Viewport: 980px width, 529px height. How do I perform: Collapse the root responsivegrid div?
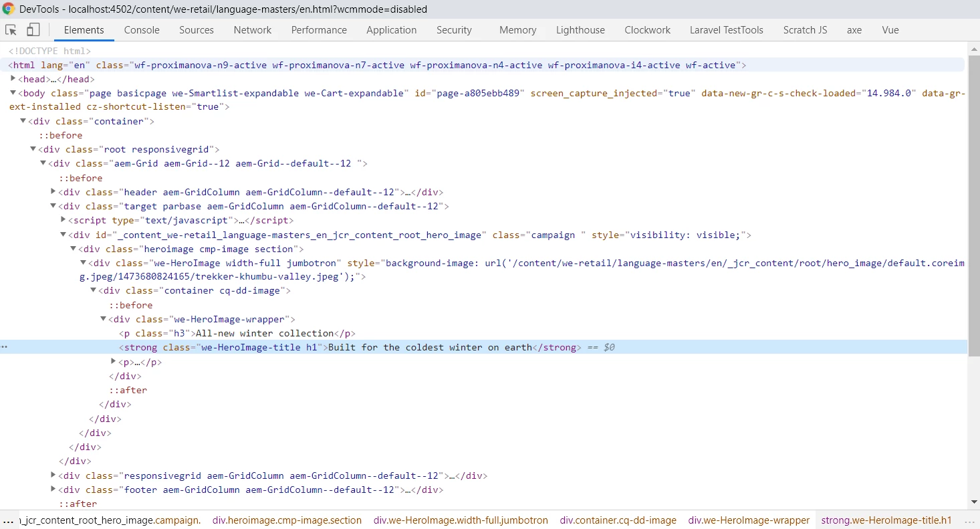point(33,149)
